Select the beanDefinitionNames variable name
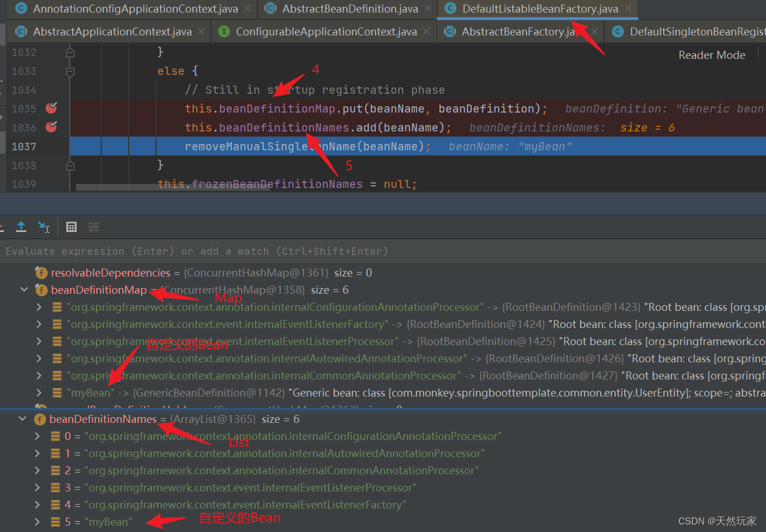Viewport: 766px width, 532px height. pyautogui.click(x=103, y=419)
